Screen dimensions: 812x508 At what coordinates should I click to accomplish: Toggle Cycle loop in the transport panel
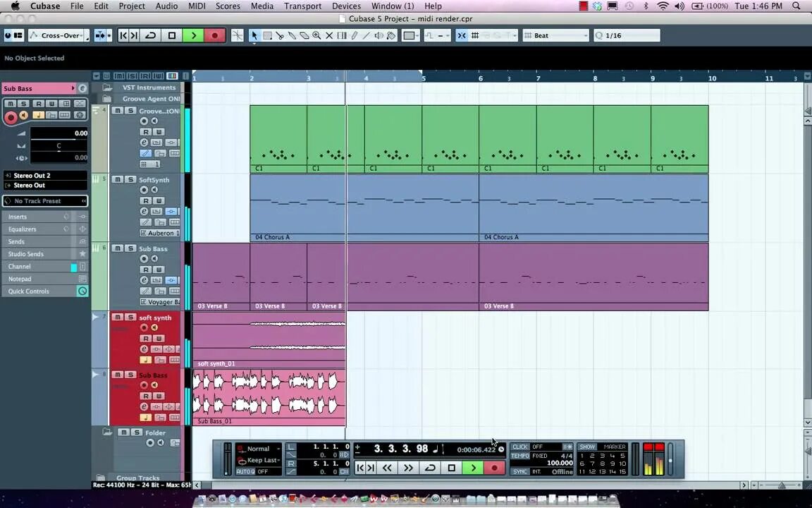tap(430, 468)
